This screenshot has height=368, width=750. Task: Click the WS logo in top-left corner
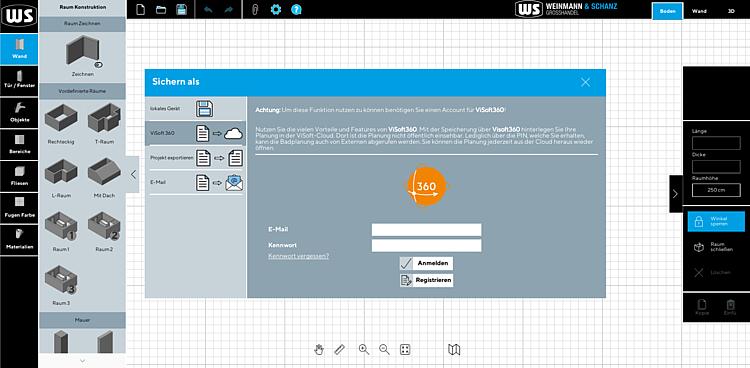pos(19,15)
